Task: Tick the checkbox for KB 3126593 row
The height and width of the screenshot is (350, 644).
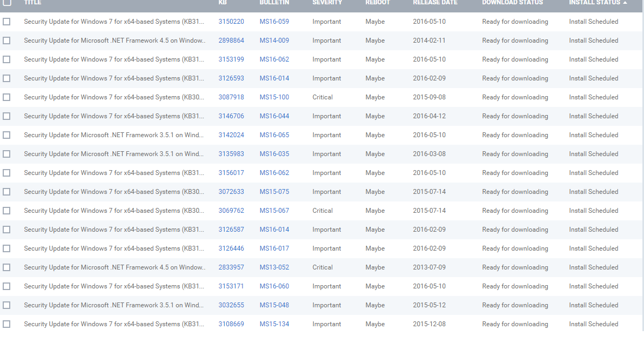Action: click(x=6, y=78)
